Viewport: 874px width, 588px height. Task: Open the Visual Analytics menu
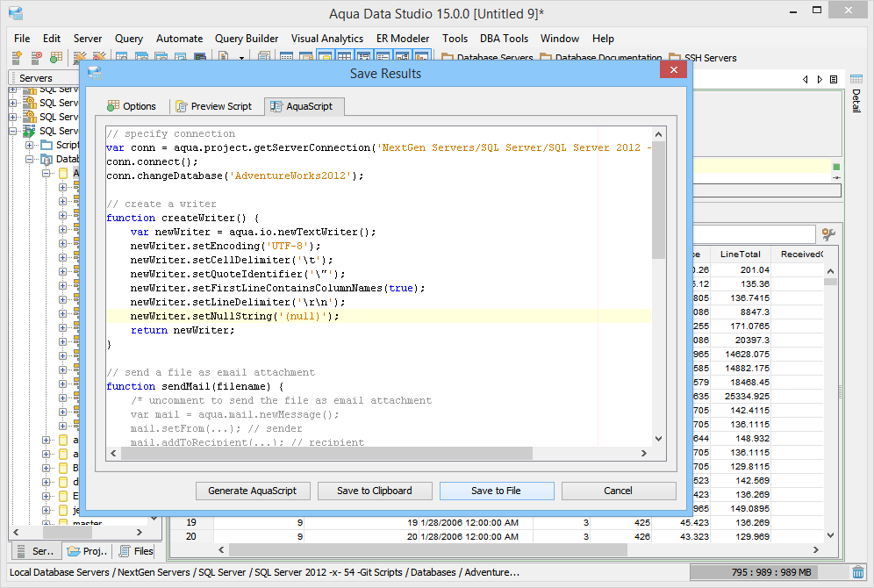tap(327, 39)
